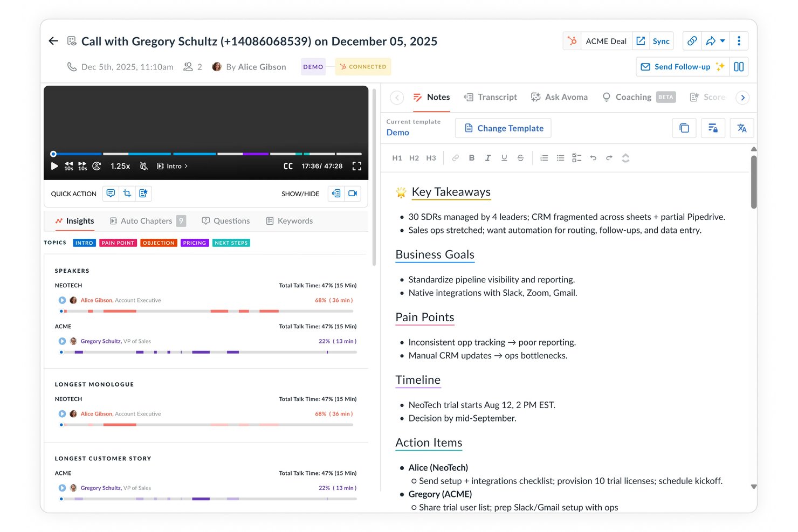Play Alice Gibson's segments under Speakers
The height and width of the screenshot is (532, 798).
(62, 300)
